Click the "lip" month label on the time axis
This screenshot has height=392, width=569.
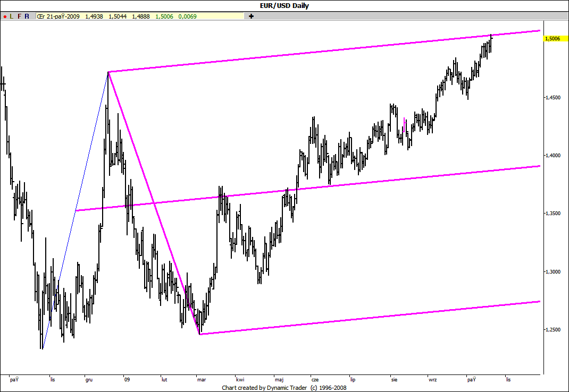point(353,380)
